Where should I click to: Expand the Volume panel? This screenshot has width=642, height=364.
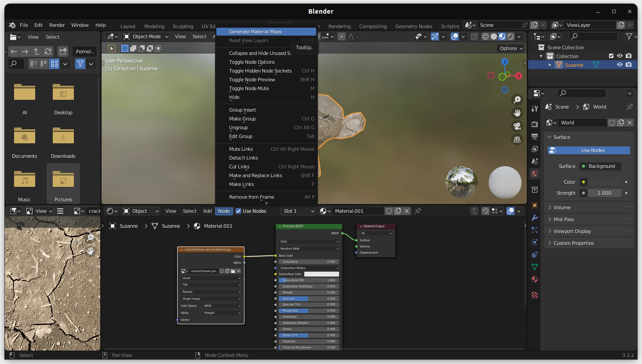point(589,207)
